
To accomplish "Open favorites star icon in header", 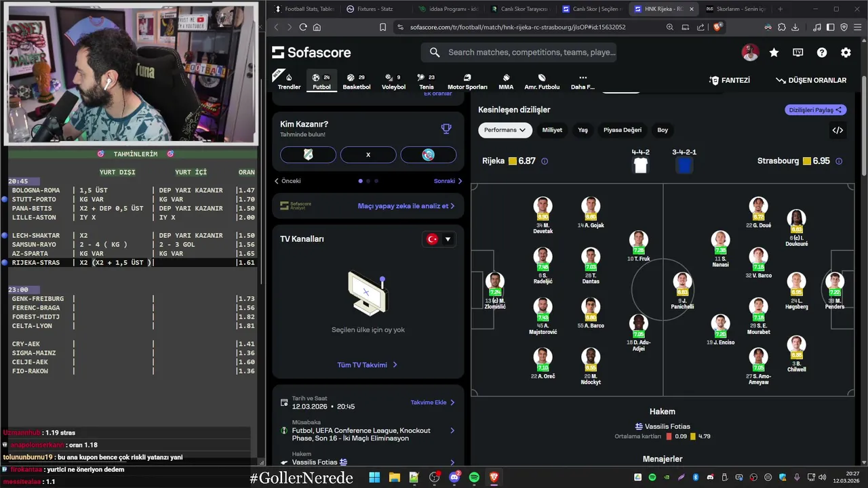I will 774,52.
